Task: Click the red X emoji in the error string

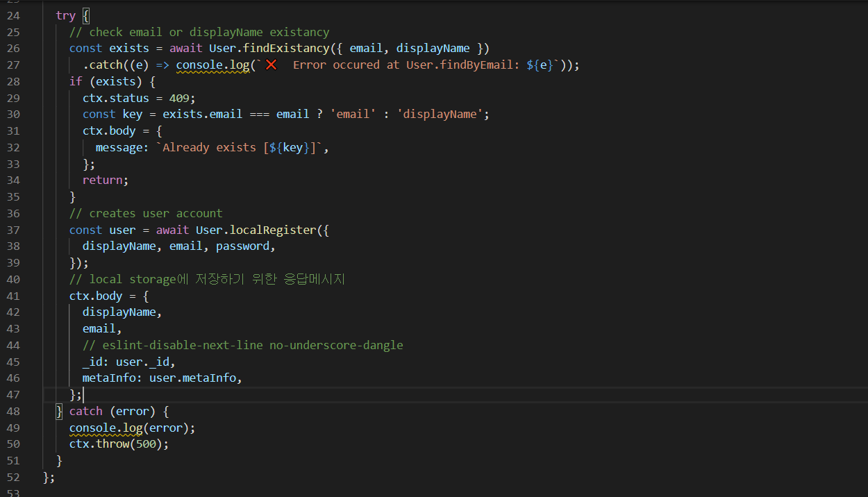Action: coord(272,65)
